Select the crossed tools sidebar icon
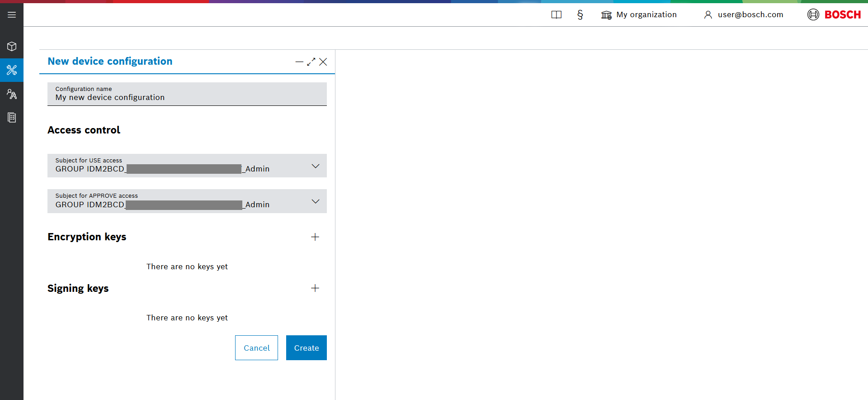868x400 pixels. tap(12, 70)
